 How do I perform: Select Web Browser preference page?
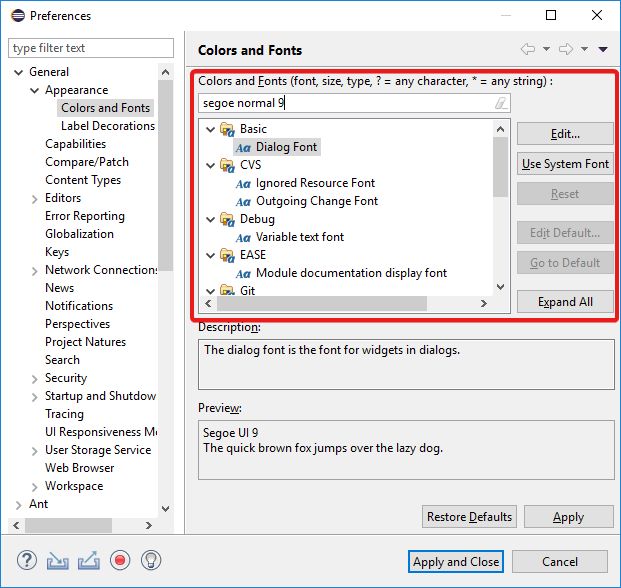[x=80, y=468]
